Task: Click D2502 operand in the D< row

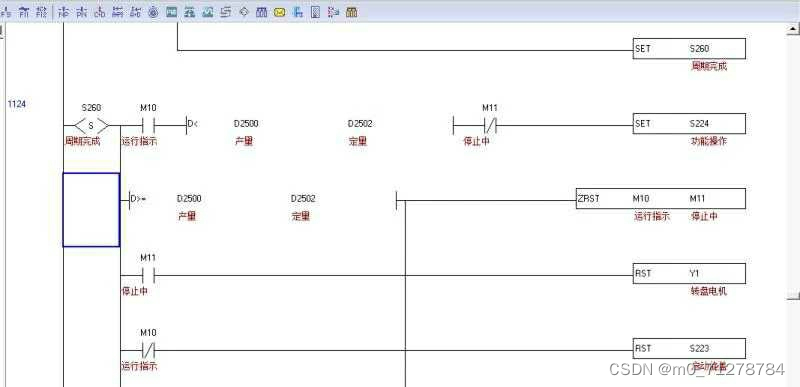Action: (x=360, y=124)
